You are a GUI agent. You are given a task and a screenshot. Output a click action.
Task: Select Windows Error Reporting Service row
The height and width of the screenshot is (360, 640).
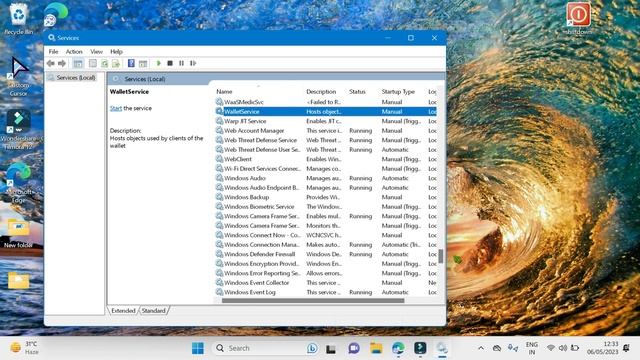point(326,273)
